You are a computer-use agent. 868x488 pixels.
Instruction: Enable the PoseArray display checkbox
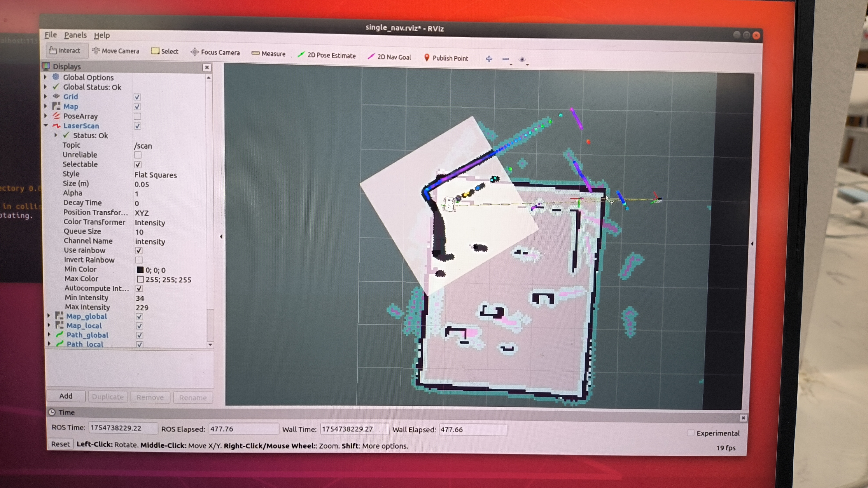pos(137,116)
